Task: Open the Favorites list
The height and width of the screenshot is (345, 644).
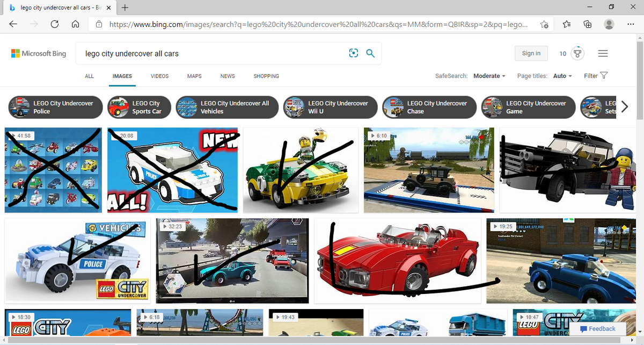Action: point(567,24)
